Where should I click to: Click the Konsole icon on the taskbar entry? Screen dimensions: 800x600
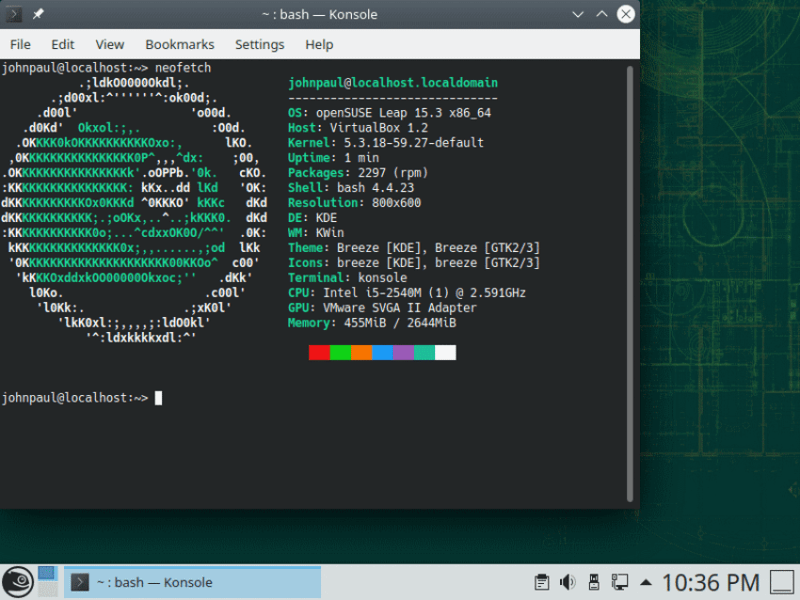coord(80,581)
